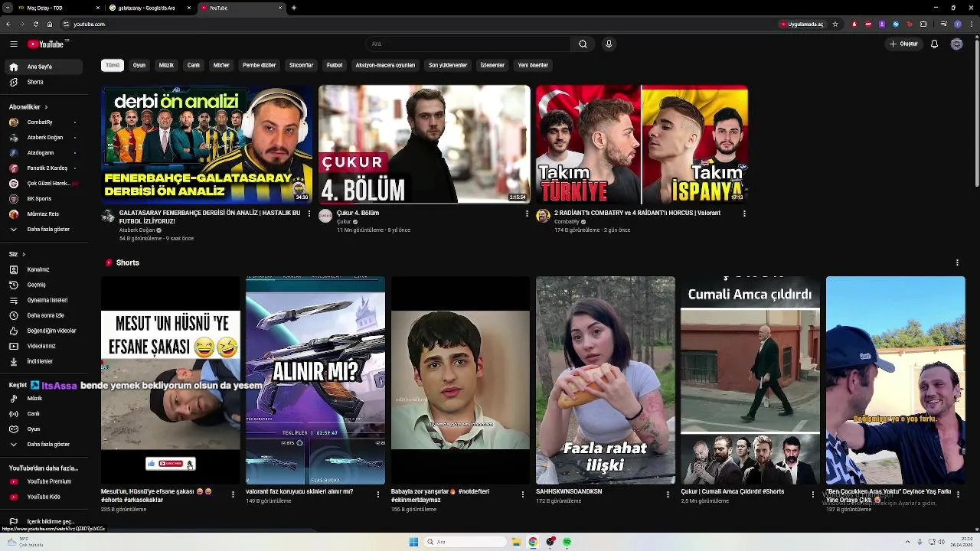
Task: Open the Ataberk Doğan subscription channel
Action: pos(42,138)
